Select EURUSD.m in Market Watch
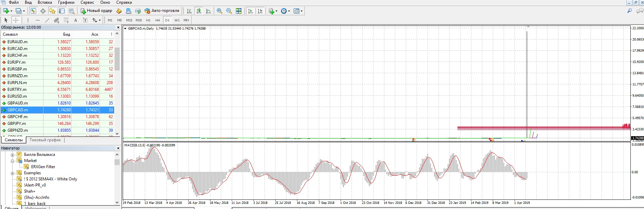This screenshot has height=209, width=644. [x=57, y=96]
